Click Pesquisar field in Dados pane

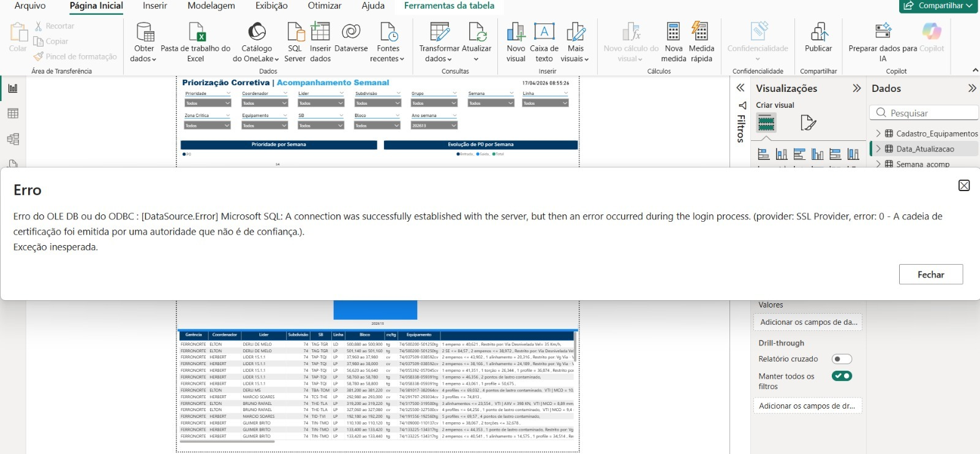click(x=924, y=113)
